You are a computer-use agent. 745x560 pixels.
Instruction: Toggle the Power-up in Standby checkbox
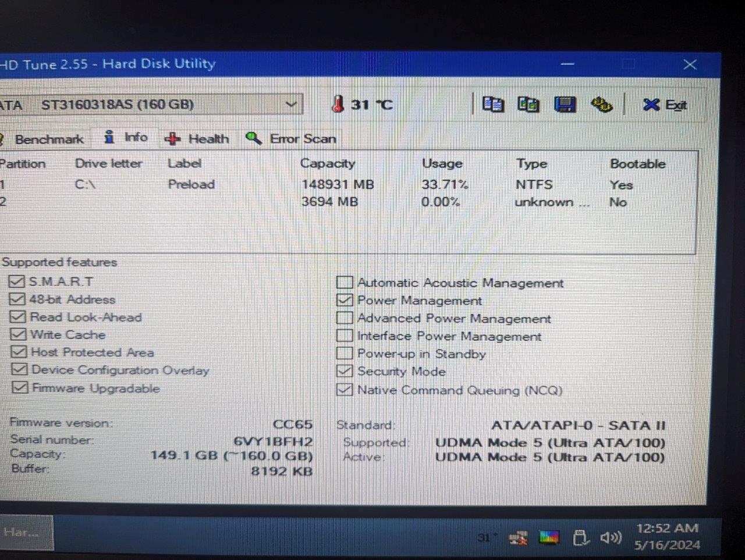(x=345, y=354)
